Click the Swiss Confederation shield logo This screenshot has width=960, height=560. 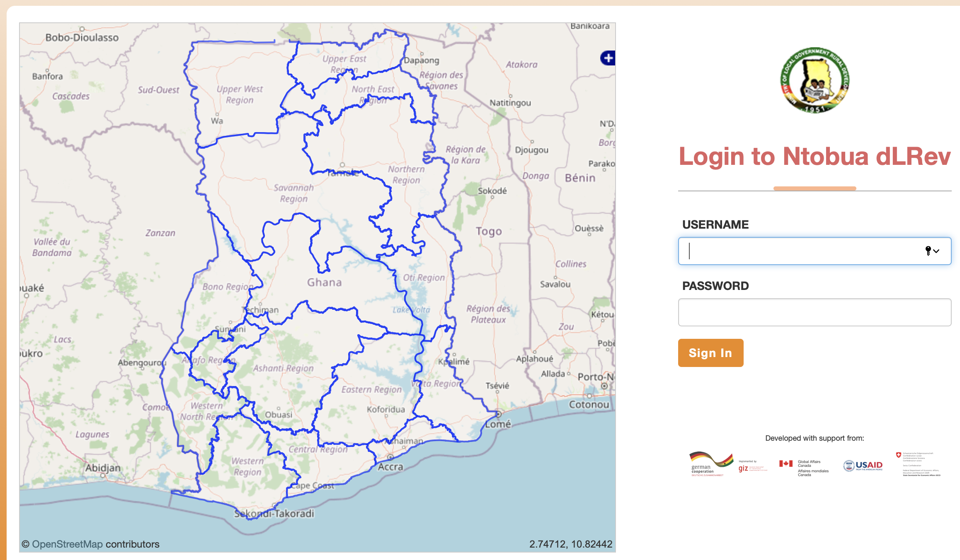pyautogui.click(x=898, y=455)
